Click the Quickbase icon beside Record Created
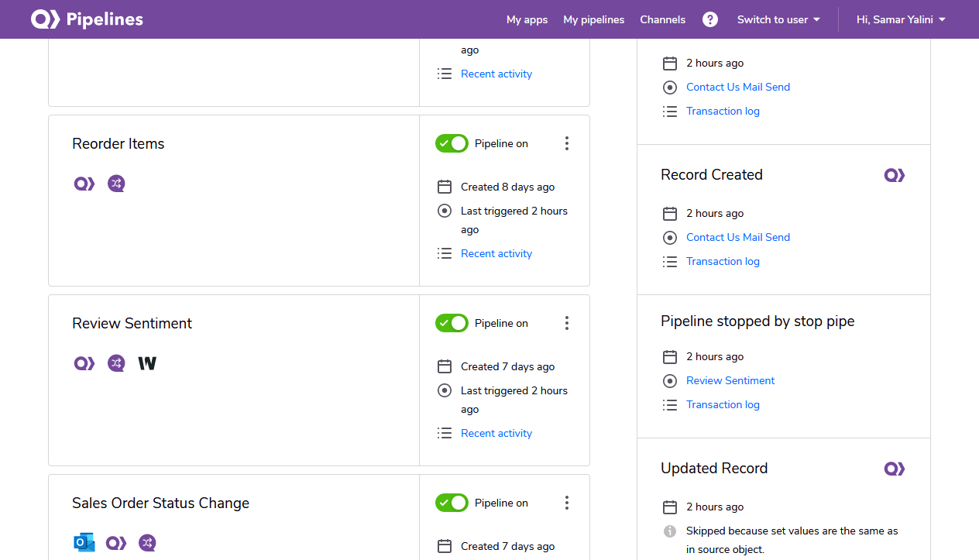Viewport: 979px width, 560px height. tap(895, 175)
